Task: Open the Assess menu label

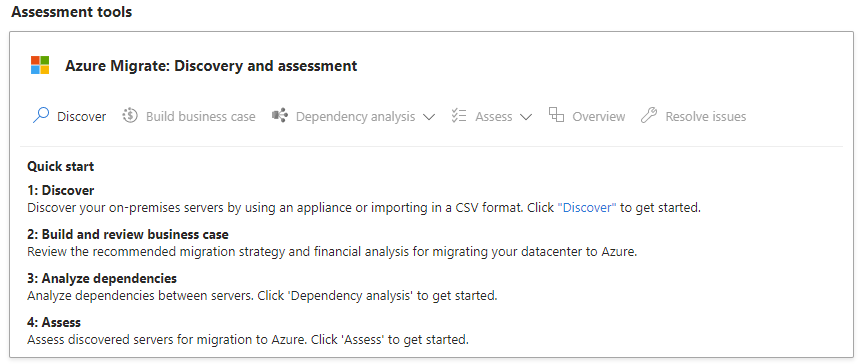Action: point(494,117)
